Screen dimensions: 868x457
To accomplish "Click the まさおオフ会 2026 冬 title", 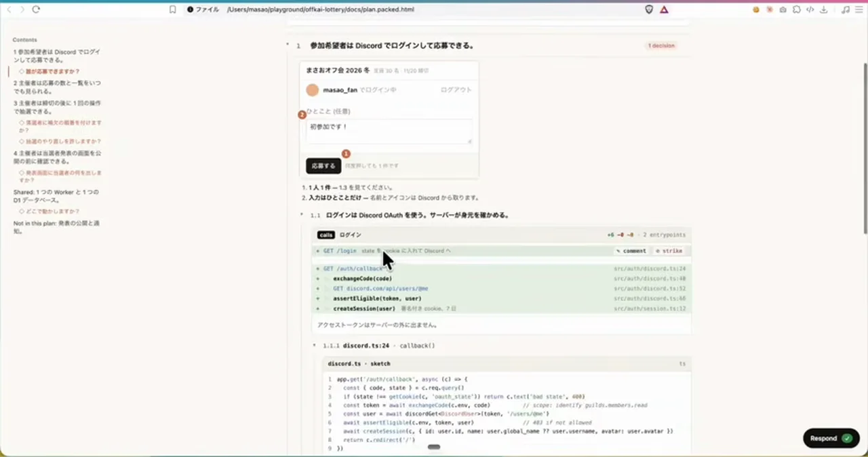I will [338, 70].
